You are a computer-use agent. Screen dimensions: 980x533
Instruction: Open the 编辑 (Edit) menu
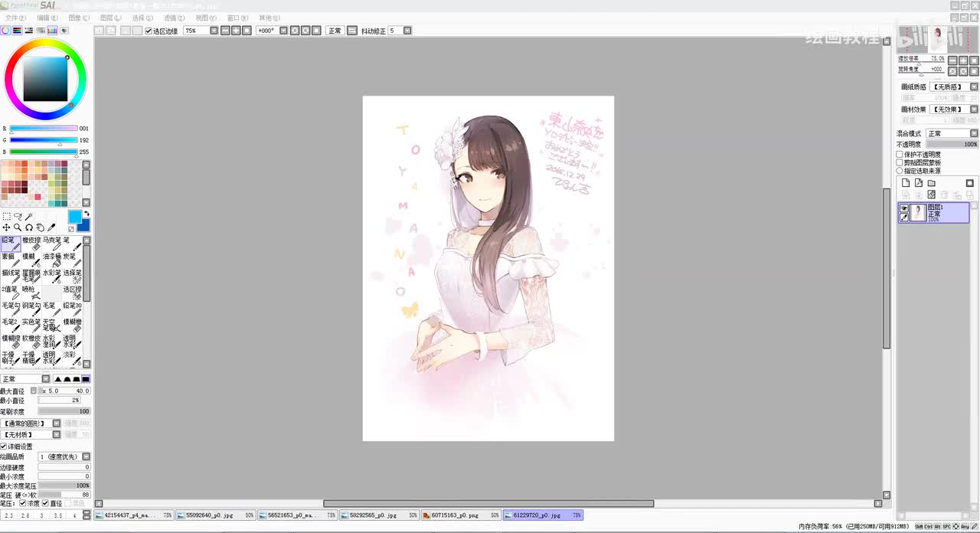coord(47,18)
